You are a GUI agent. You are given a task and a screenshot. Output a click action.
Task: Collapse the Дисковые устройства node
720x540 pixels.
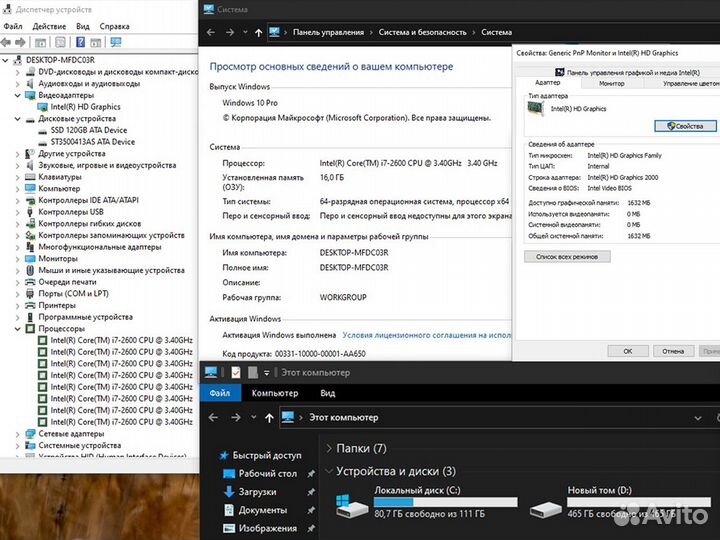17,118
